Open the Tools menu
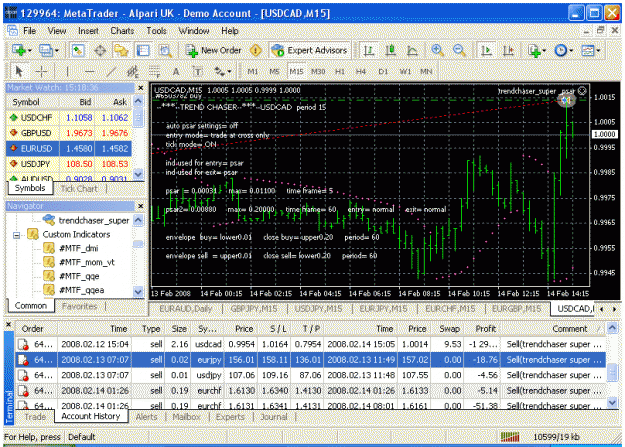625x447 pixels. click(156, 31)
